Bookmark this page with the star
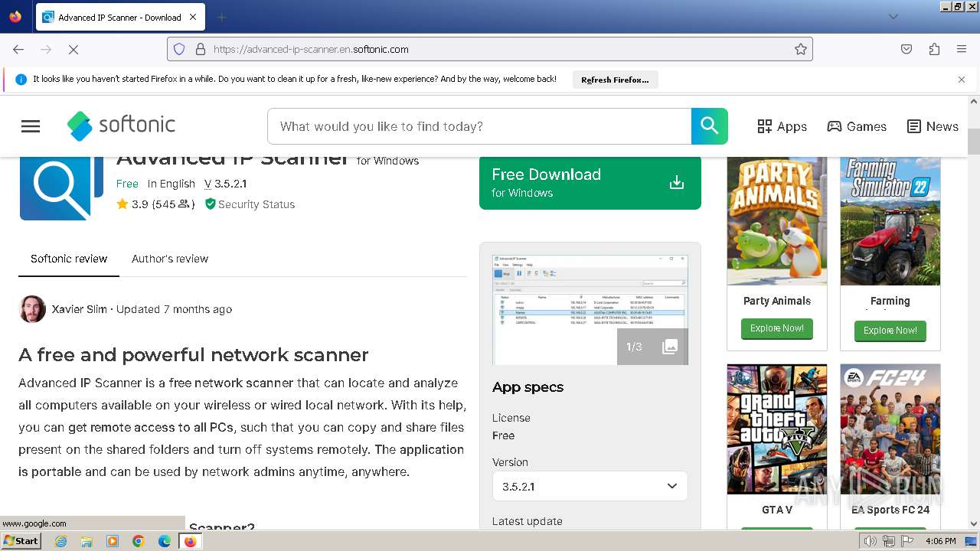 (x=801, y=49)
